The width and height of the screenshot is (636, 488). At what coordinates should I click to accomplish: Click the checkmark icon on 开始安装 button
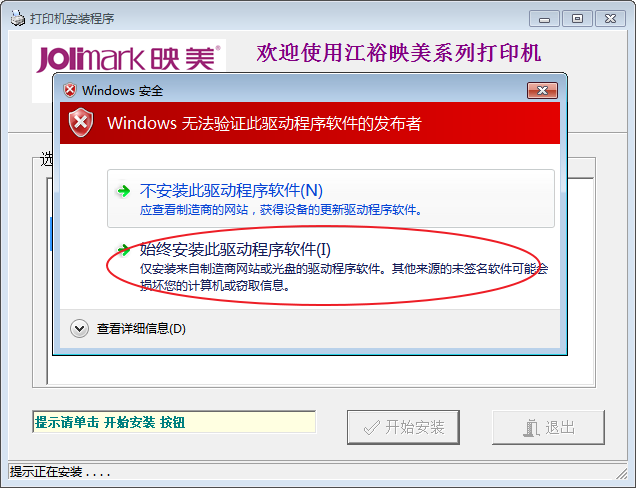pos(372,428)
